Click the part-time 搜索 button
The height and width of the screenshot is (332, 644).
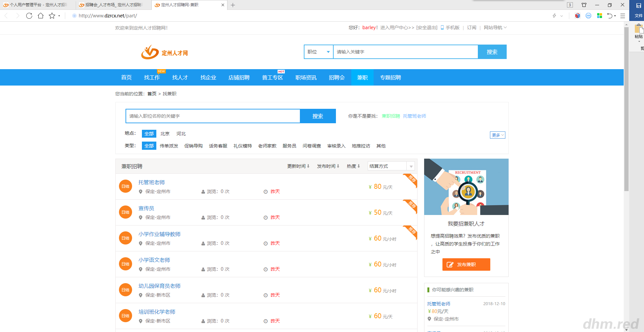(318, 116)
